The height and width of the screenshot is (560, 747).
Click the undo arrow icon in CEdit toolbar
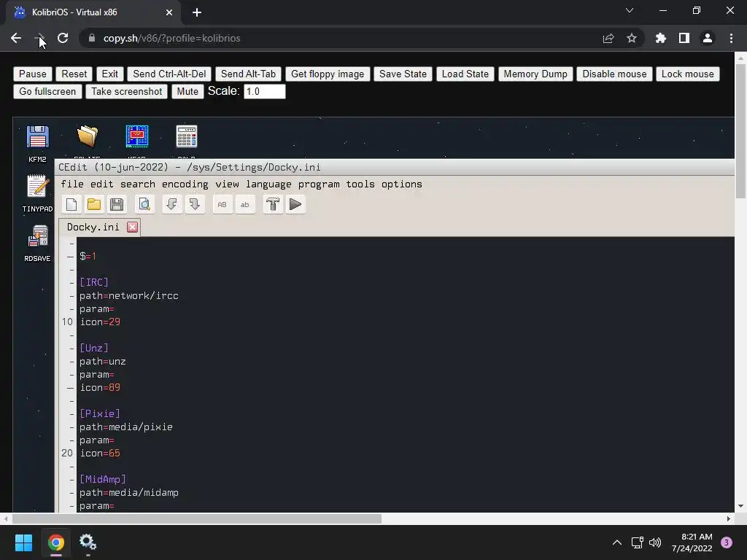coord(172,204)
